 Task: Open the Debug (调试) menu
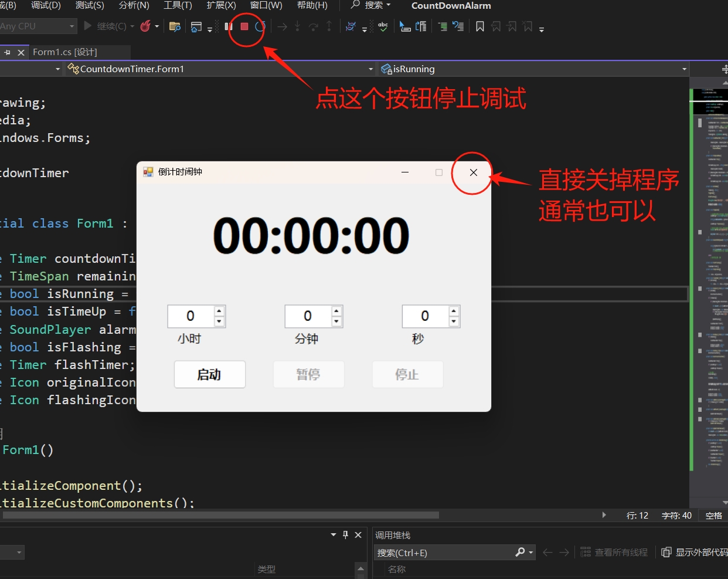pyautogui.click(x=46, y=5)
